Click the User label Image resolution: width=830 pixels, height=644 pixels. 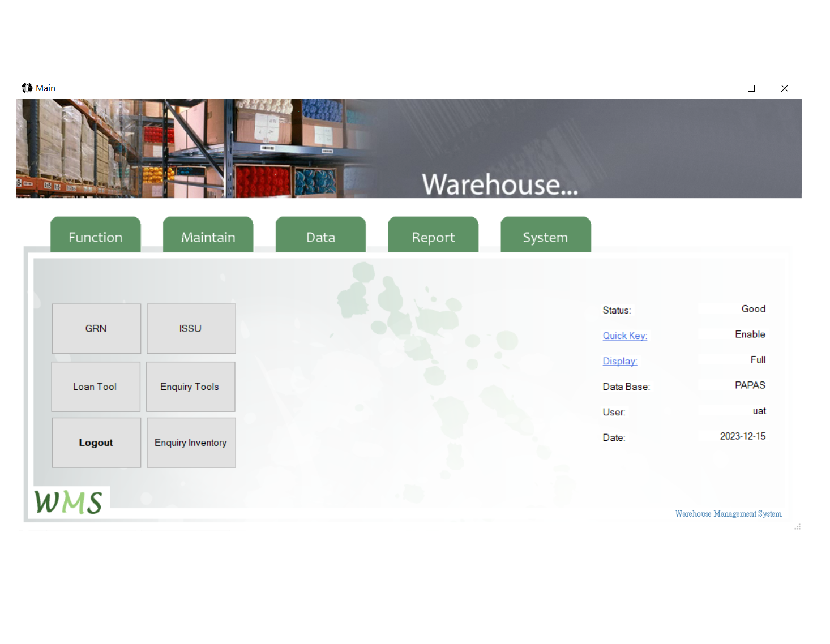point(614,412)
